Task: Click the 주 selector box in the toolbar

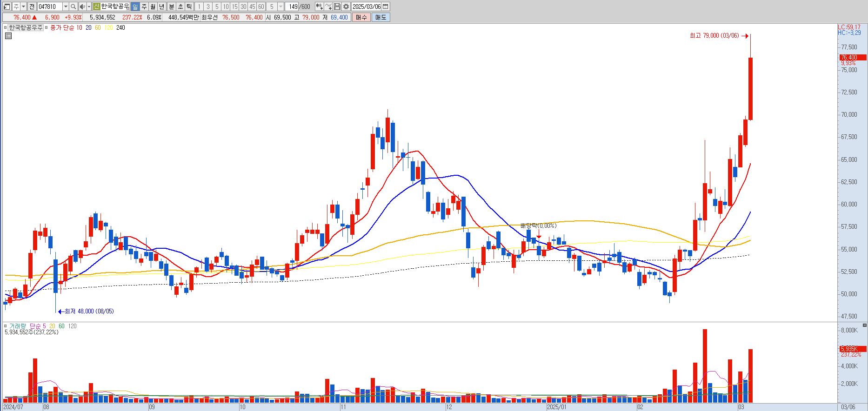Action: click(16, 7)
